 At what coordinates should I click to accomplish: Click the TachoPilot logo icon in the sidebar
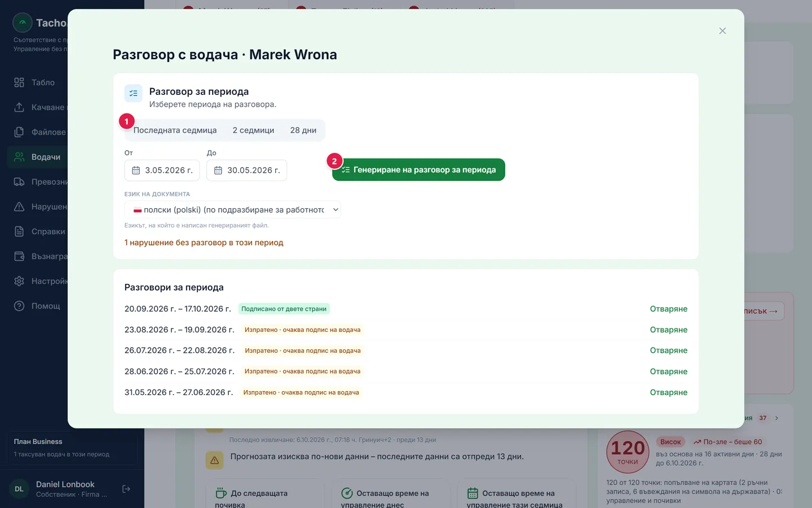(23, 23)
